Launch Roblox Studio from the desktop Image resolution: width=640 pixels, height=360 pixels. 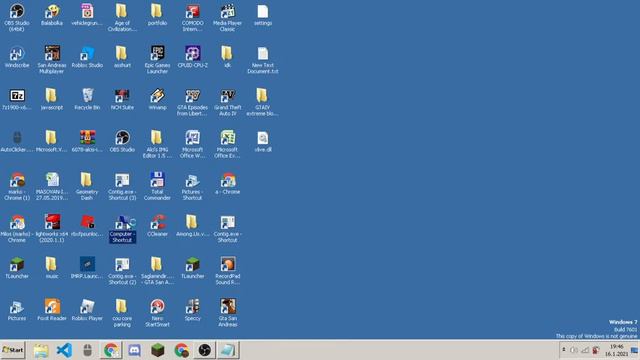87,57
